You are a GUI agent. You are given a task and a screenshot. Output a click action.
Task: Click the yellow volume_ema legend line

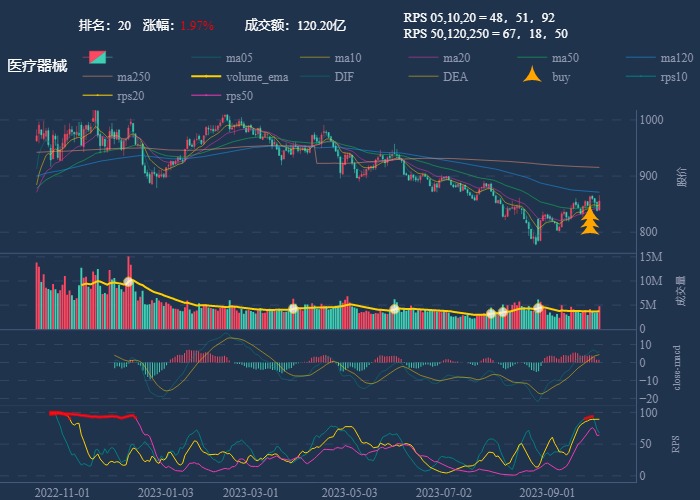206,77
